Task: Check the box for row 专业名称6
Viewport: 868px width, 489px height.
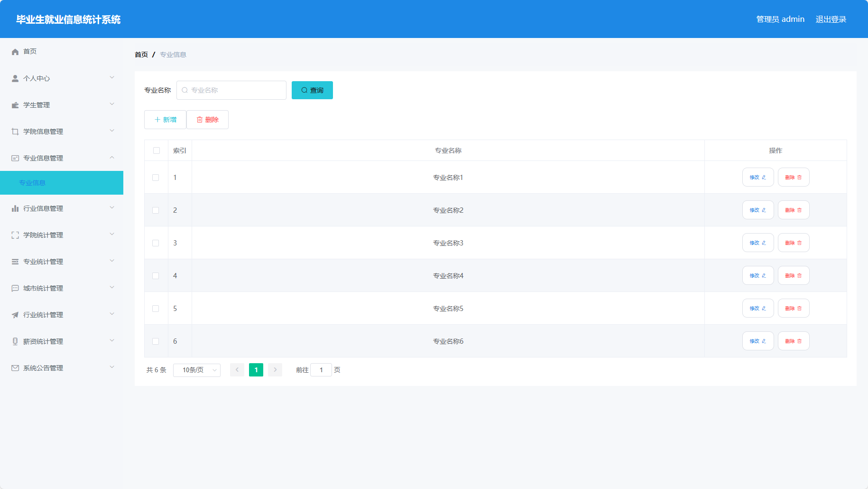Action: 156,341
